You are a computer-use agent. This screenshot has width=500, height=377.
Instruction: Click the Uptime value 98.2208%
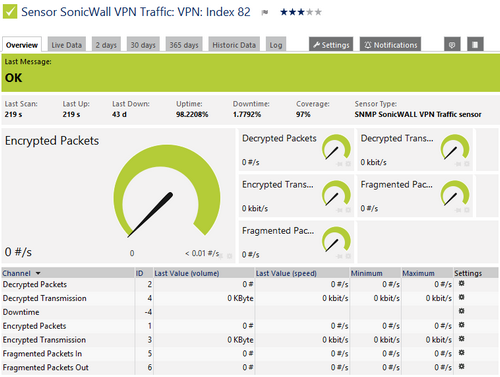192,114
